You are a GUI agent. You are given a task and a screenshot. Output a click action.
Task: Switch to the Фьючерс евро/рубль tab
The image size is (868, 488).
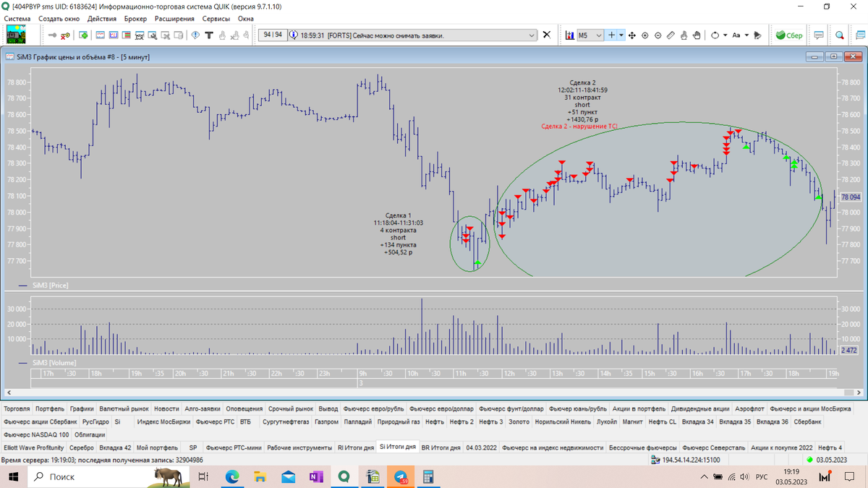tap(374, 408)
